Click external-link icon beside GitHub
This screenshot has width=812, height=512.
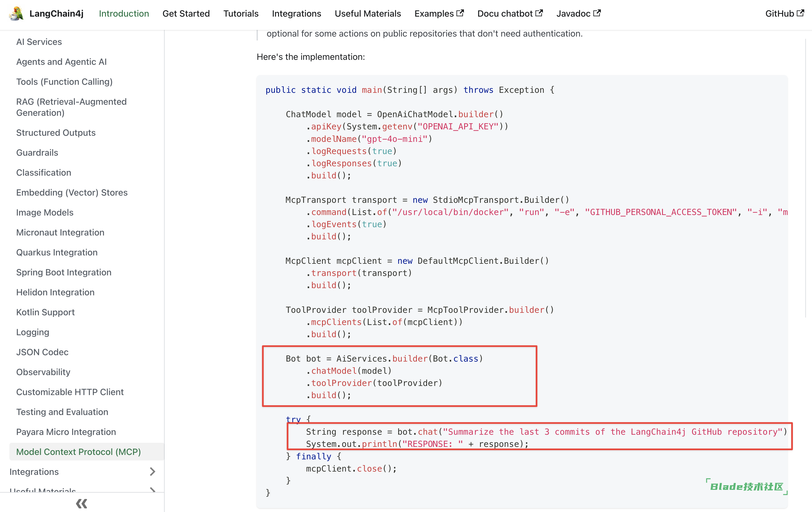pyautogui.click(x=800, y=13)
